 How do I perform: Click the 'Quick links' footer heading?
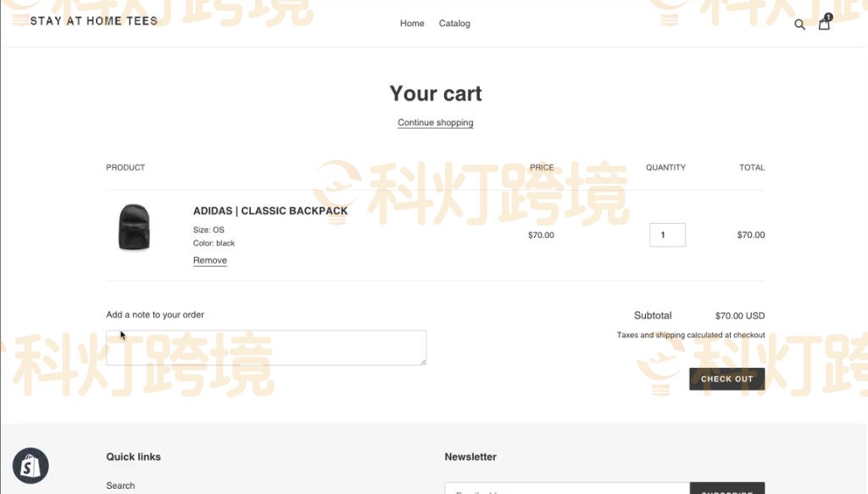(133, 457)
